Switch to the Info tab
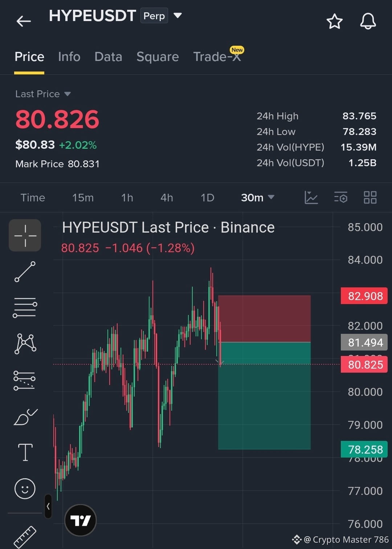 [x=69, y=57]
